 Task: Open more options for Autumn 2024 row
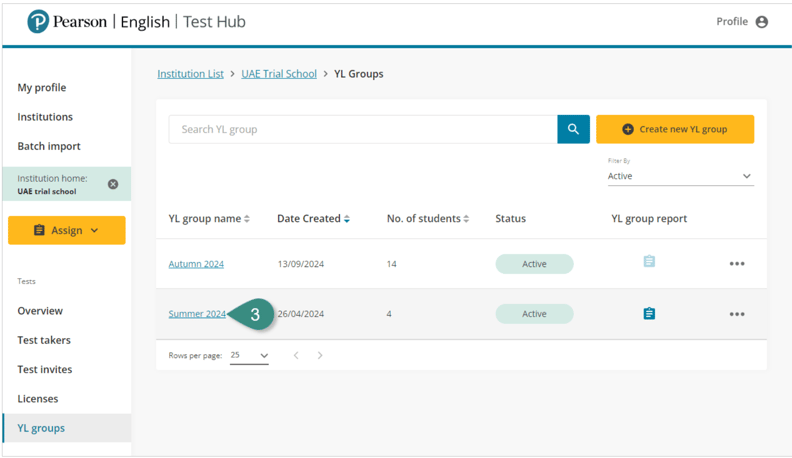(x=737, y=264)
